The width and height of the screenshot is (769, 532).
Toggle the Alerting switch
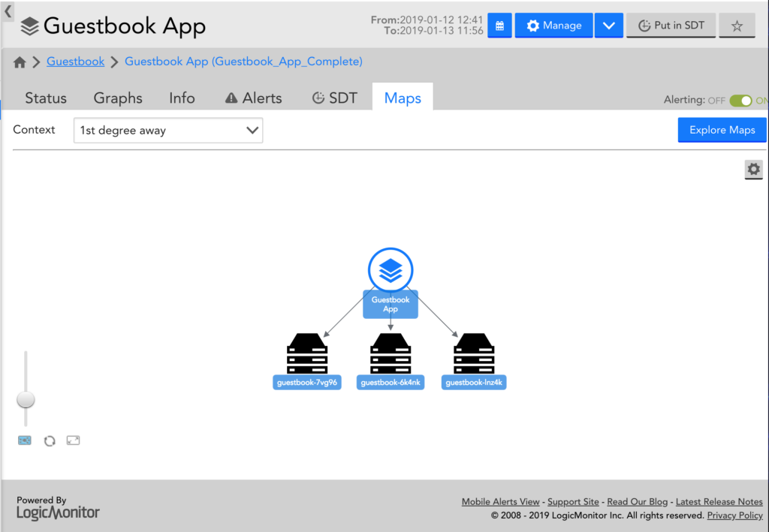tap(743, 99)
